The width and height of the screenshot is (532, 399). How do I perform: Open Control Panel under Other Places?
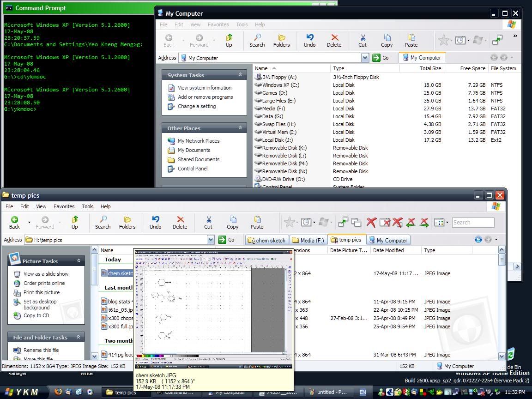pyautogui.click(x=193, y=169)
